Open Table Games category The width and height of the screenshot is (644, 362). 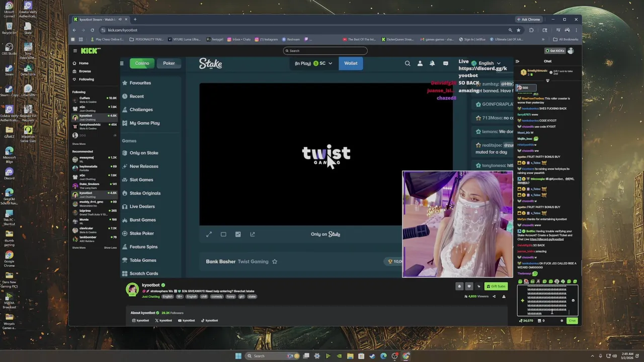pyautogui.click(x=139, y=260)
